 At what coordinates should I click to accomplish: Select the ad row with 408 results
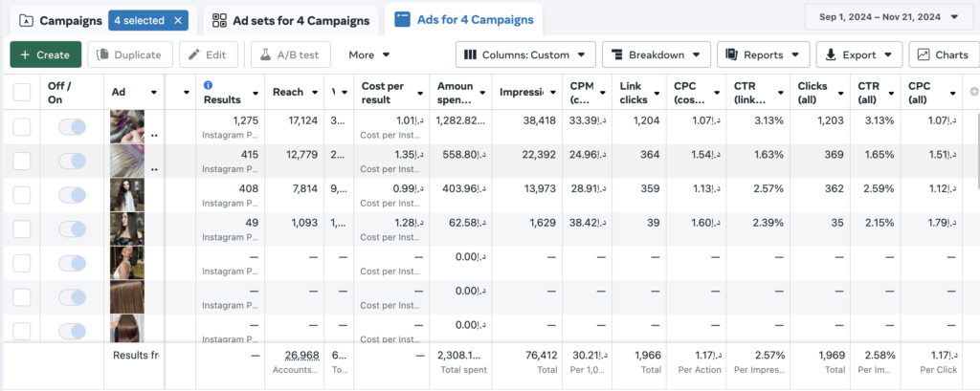[22, 195]
